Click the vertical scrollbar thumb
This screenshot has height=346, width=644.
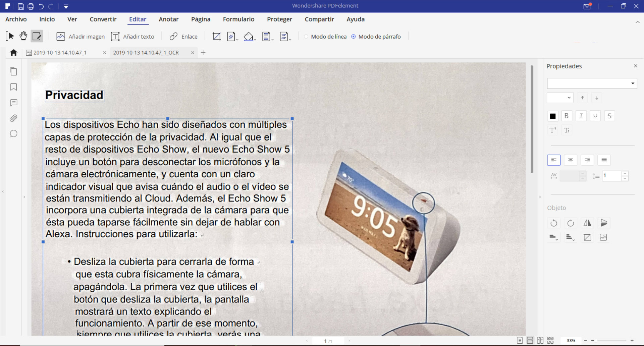point(532,119)
